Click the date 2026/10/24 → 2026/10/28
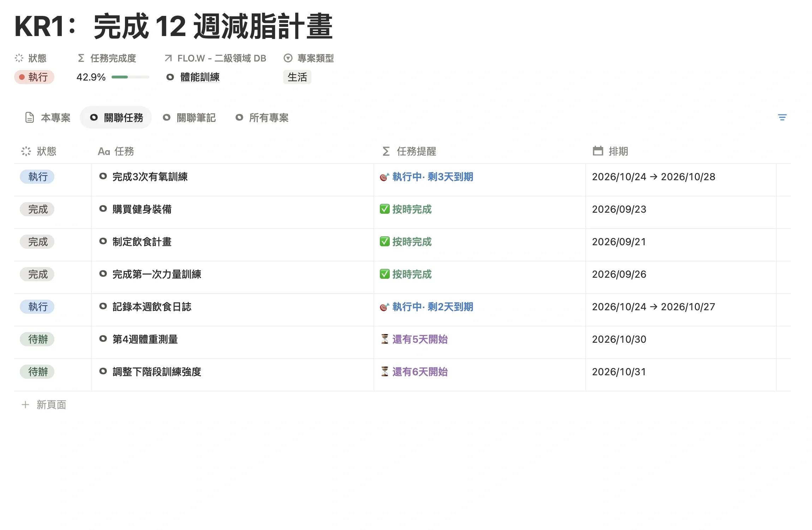This screenshot has width=812, height=530. click(x=653, y=177)
